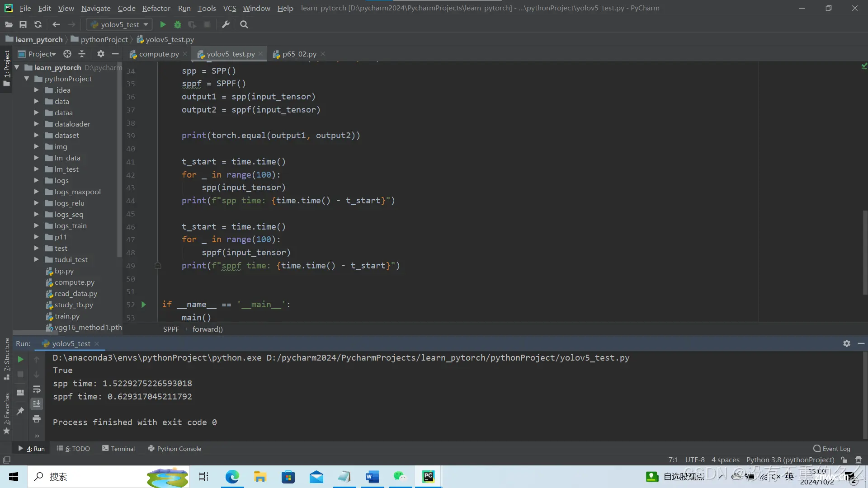This screenshot has height=488, width=868.
Task: Hide the Project panel with minus icon
Action: tap(115, 54)
